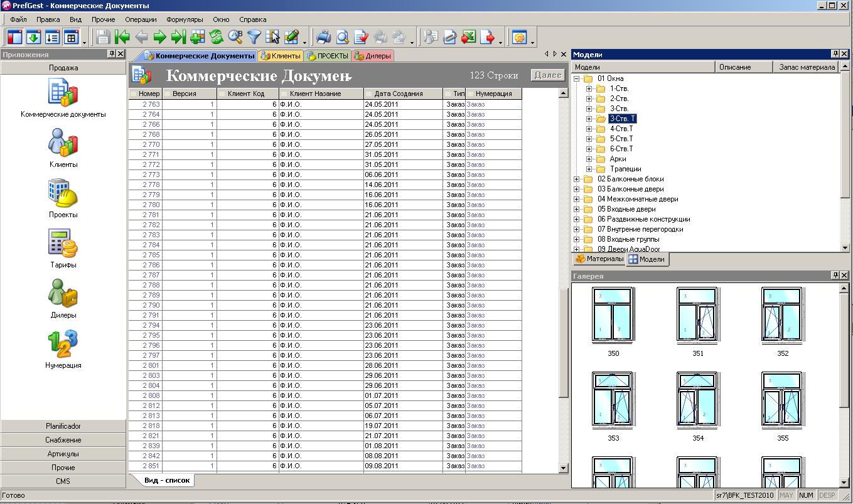Viewport: 853px width, 504px height.
Task: Switch to the Клиенты document tab
Action: 281,56
